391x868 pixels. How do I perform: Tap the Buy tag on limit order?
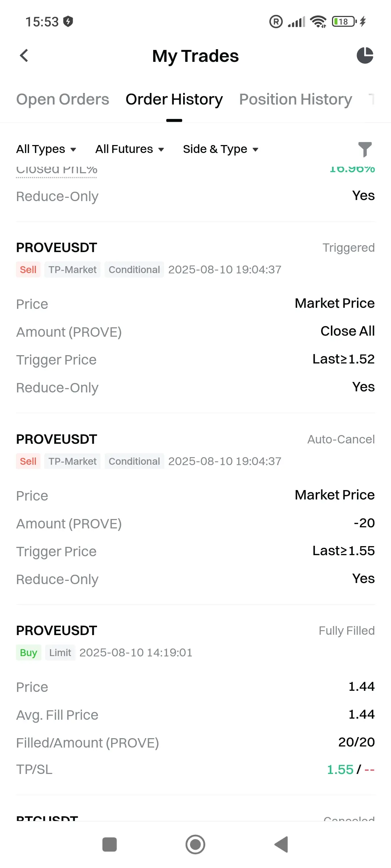click(x=29, y=652)
